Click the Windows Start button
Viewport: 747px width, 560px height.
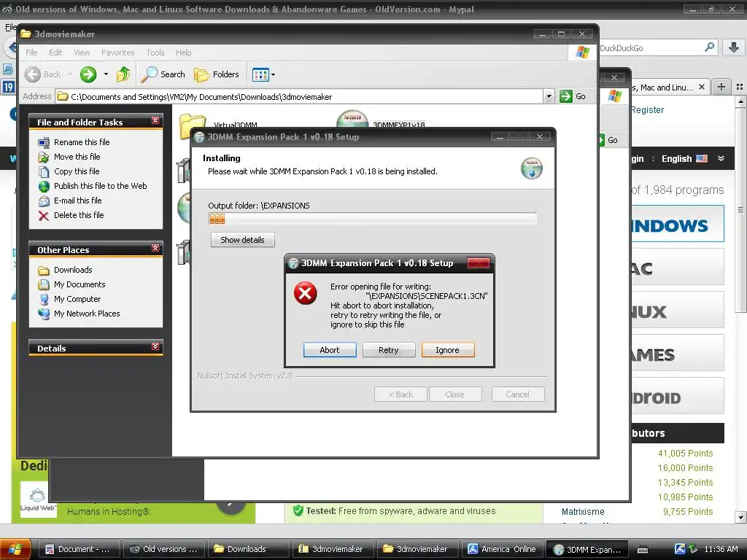click(15, 549)
